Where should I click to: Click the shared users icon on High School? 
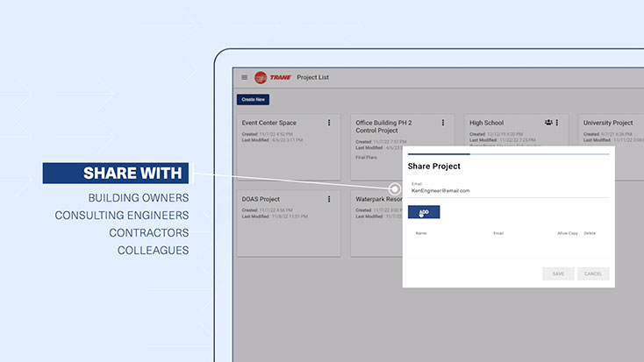pos(548,123)
